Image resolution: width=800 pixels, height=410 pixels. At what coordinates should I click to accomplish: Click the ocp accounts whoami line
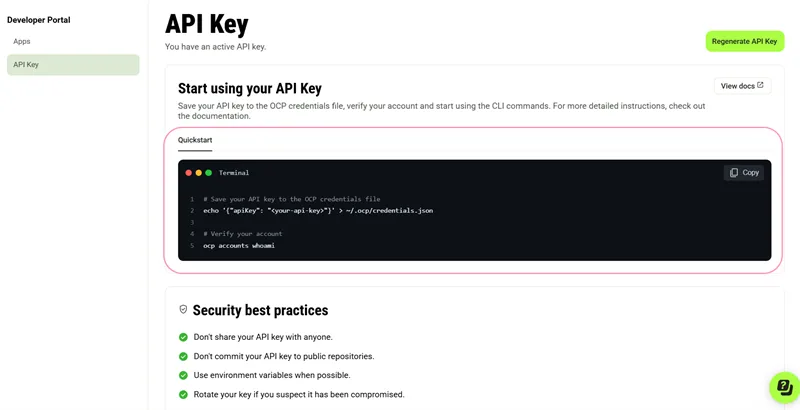pos(239,246)
